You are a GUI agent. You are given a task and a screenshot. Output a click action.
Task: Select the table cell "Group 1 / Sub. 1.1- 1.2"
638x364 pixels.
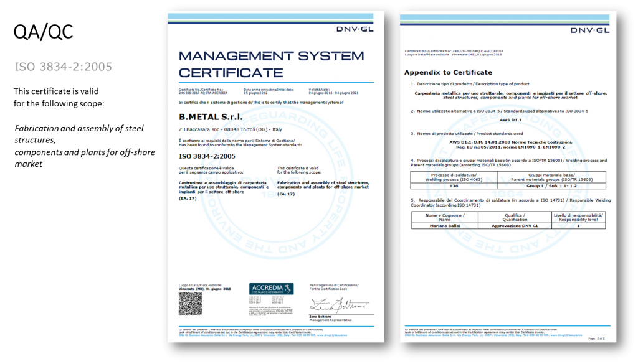click(552, 185)
